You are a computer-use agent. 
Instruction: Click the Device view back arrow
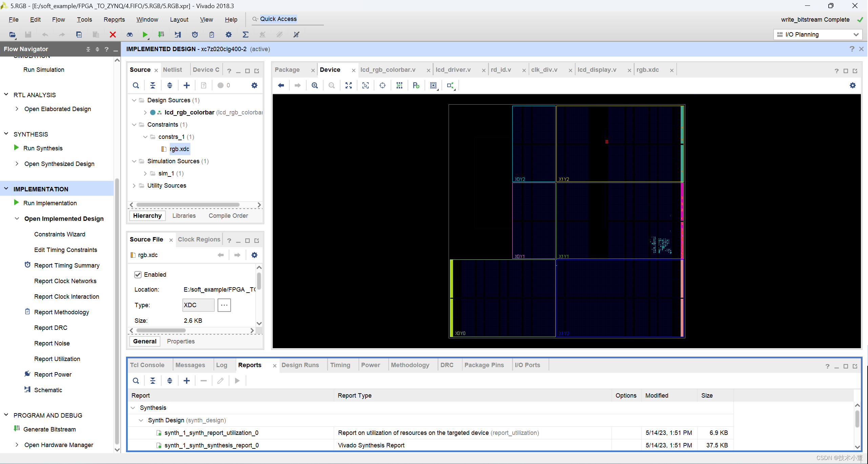click(x=281, y=85)
